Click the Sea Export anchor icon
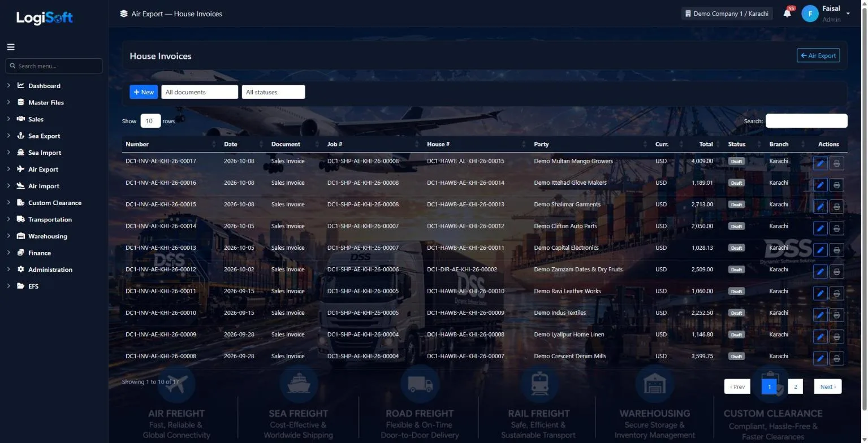868x443 pixels. (x=21, y=136)
